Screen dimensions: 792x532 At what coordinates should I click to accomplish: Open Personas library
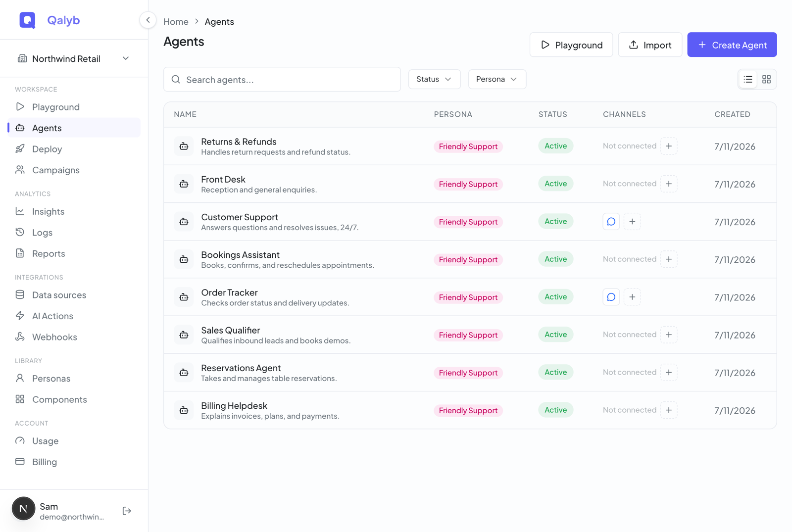click(74, 379)
